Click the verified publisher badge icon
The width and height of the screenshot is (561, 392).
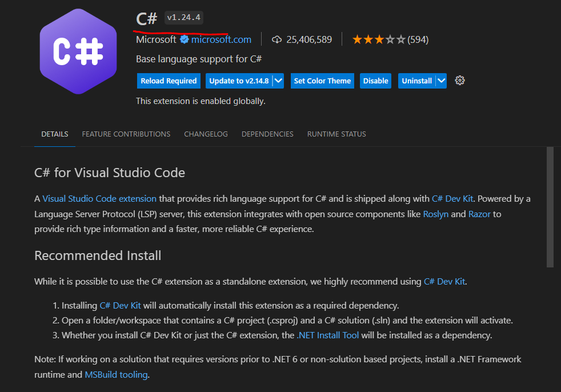[x=184, y=39]
